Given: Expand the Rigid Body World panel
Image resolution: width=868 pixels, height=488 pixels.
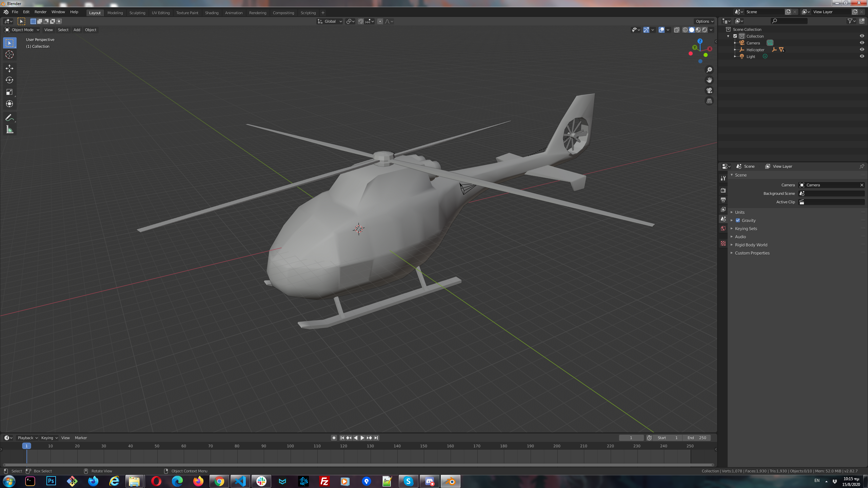Looking at the screenshot, I should [x=751, y=245].
